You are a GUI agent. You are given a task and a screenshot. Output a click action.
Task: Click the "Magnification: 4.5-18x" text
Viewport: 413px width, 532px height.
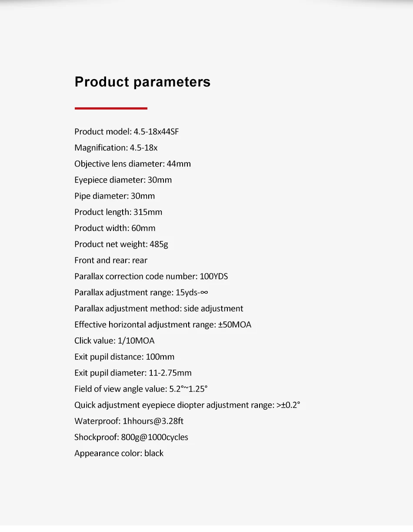(116, 148)
